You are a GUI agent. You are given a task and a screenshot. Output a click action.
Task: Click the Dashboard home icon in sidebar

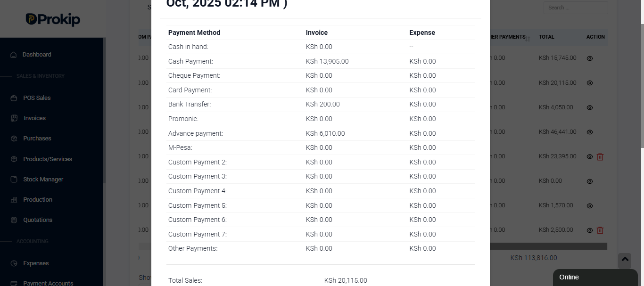[x=14, y=55]
